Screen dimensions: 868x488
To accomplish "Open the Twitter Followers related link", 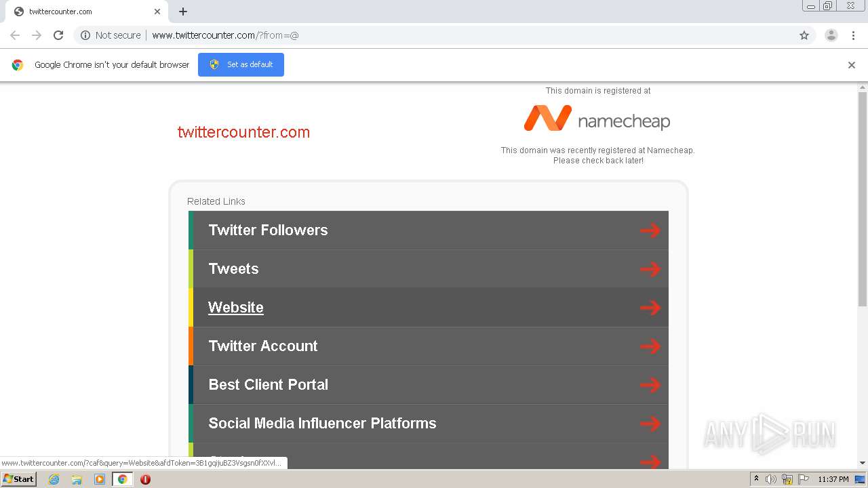I will click(268, 230).
